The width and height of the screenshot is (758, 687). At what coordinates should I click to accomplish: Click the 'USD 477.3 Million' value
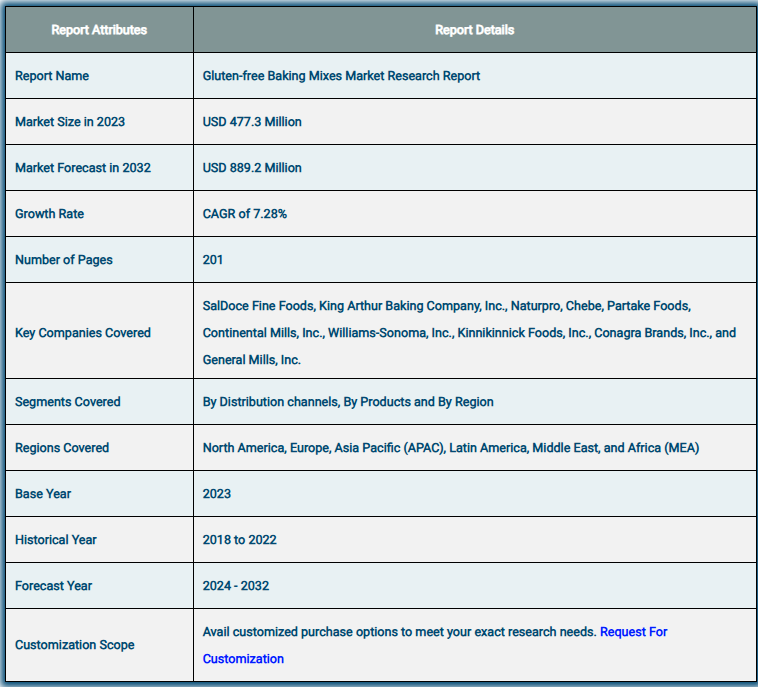[x=252, y=122]
